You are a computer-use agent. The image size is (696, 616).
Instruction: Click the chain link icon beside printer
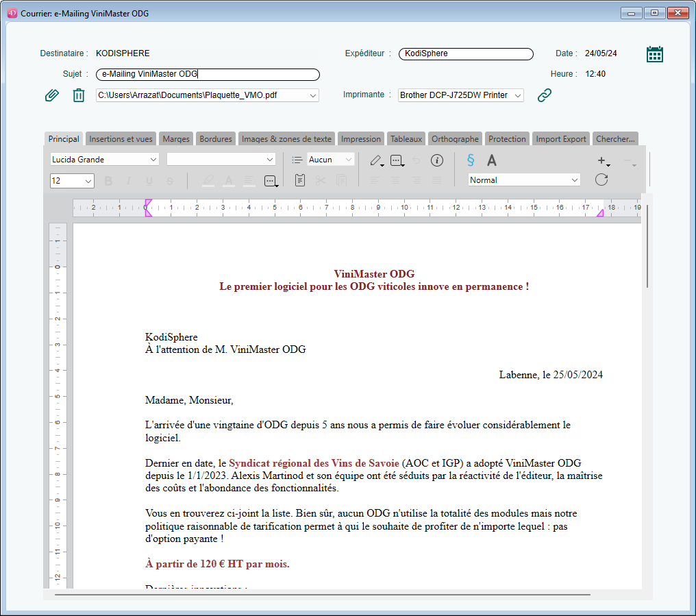click(544, 95)
